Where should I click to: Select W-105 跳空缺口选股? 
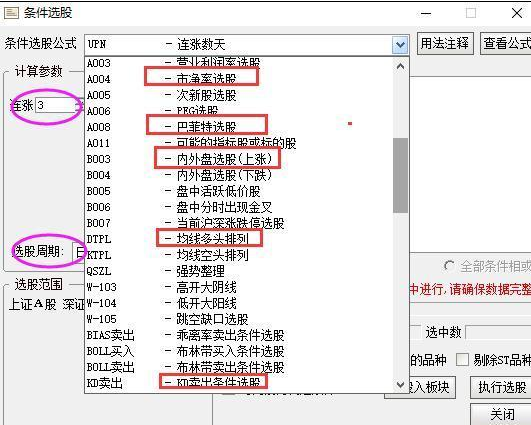239,319
